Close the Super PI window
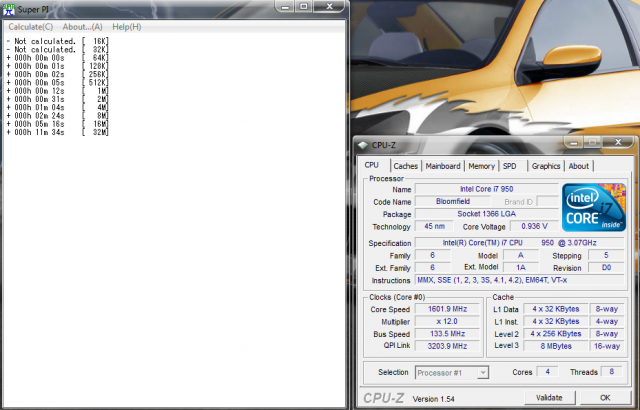Screen dimensions: 640x410 click(329, 7)
